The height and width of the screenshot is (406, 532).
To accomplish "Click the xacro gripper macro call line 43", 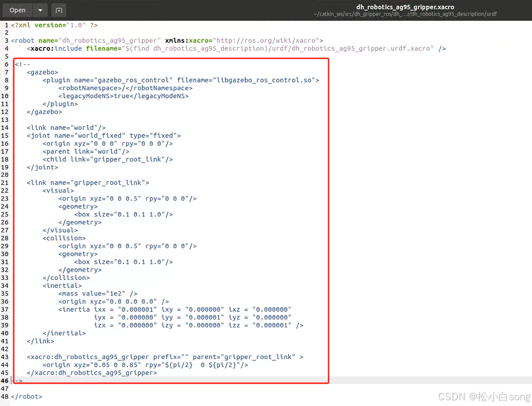I will click(165, 357).
